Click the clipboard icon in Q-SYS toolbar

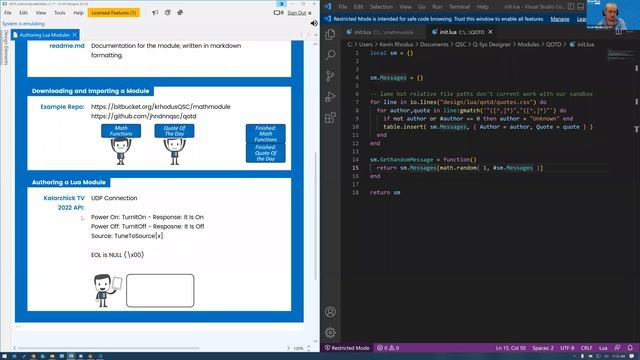tap(168, 13)
